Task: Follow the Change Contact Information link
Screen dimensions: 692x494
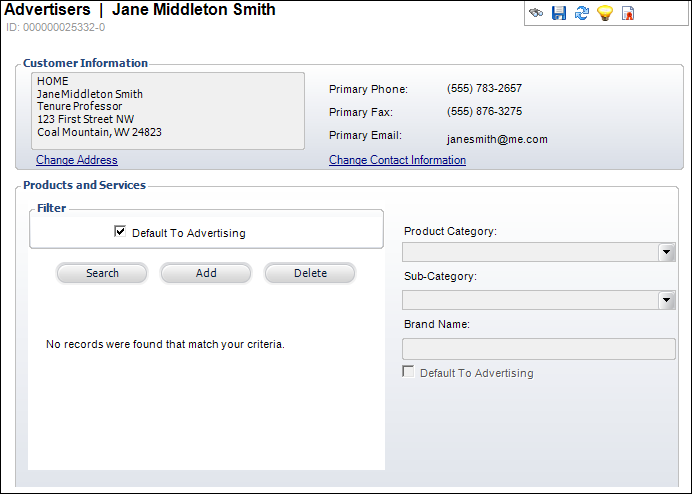Action: pyautogui.click(x=397, y=160)
